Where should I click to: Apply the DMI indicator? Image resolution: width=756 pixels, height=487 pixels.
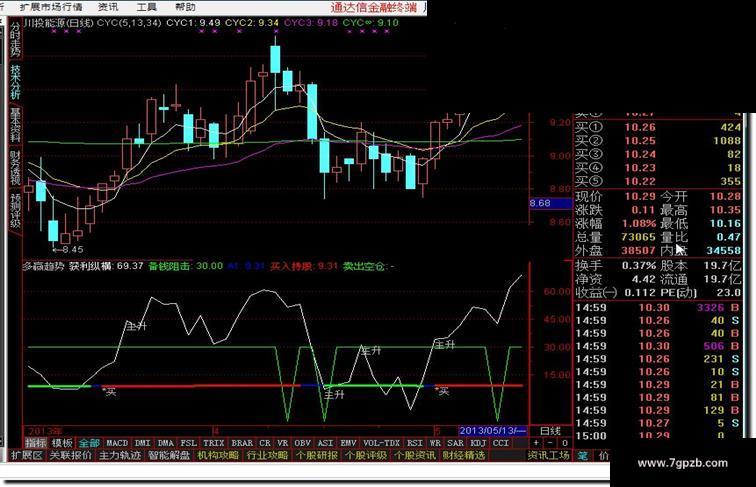click(143, 443)
